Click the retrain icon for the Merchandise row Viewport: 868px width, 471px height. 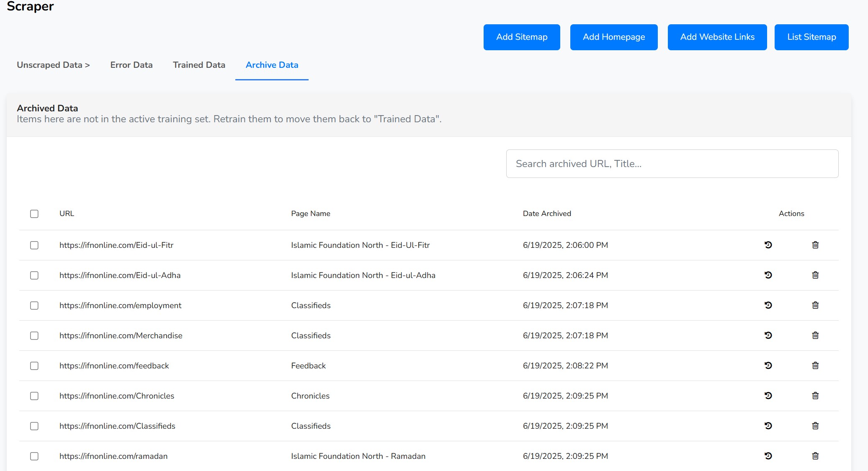point(768,335)
